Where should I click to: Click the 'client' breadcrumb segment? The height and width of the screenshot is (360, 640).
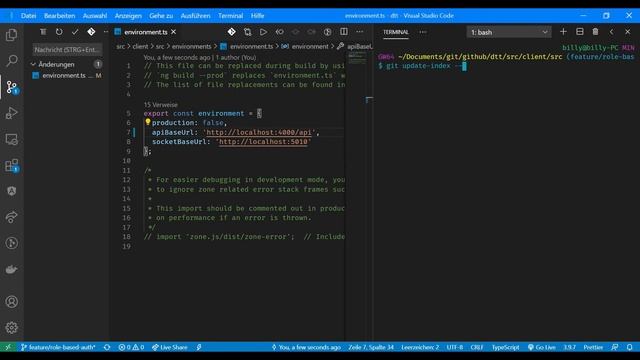click(140, 47)
